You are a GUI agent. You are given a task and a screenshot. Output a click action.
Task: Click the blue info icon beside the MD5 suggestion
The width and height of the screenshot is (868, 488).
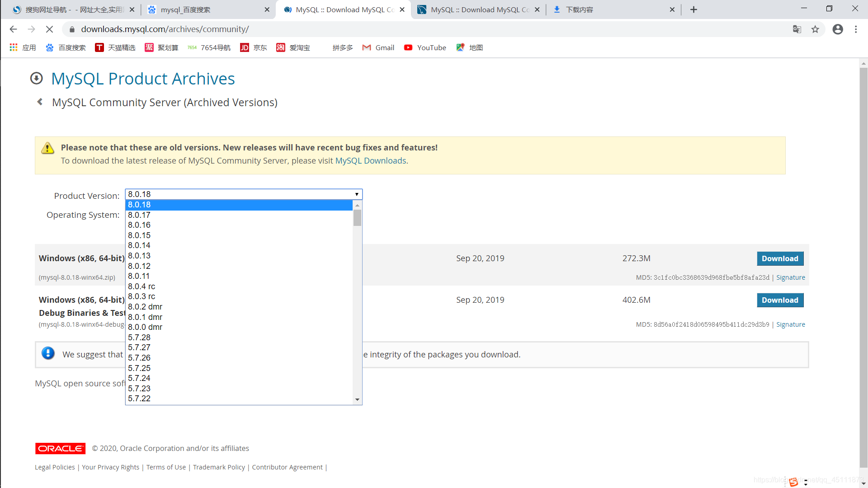tap(48, 353)
